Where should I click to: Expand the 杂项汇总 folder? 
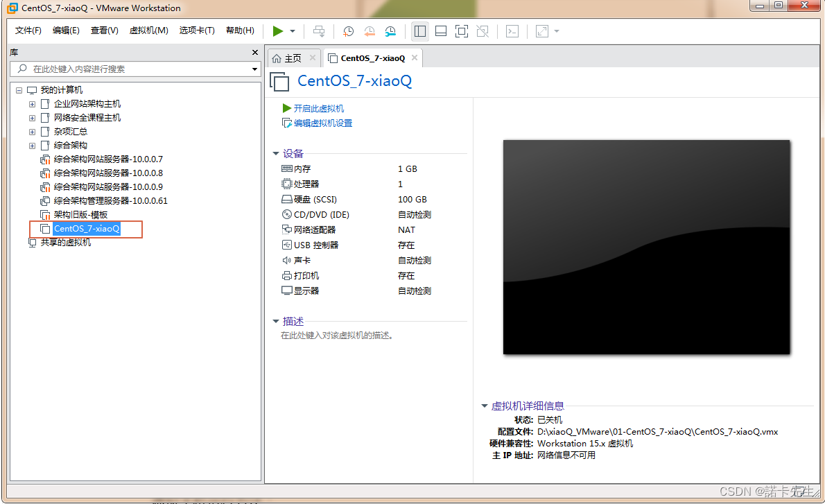click(x=32, y=132)
